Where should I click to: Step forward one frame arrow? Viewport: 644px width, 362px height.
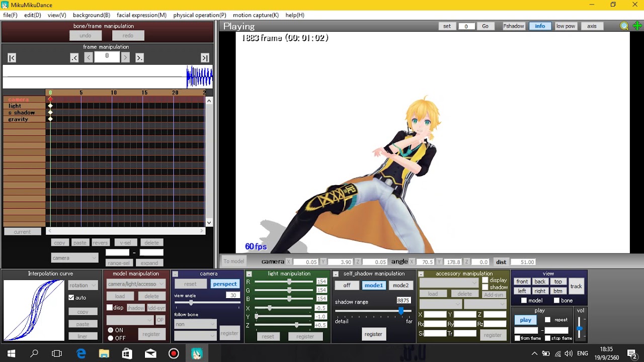click(125, 57)
